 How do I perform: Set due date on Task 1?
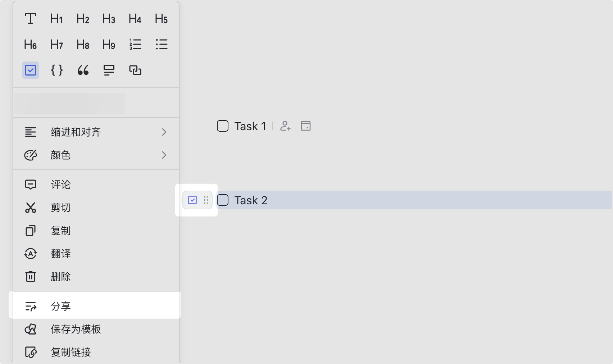coord(306,126)
